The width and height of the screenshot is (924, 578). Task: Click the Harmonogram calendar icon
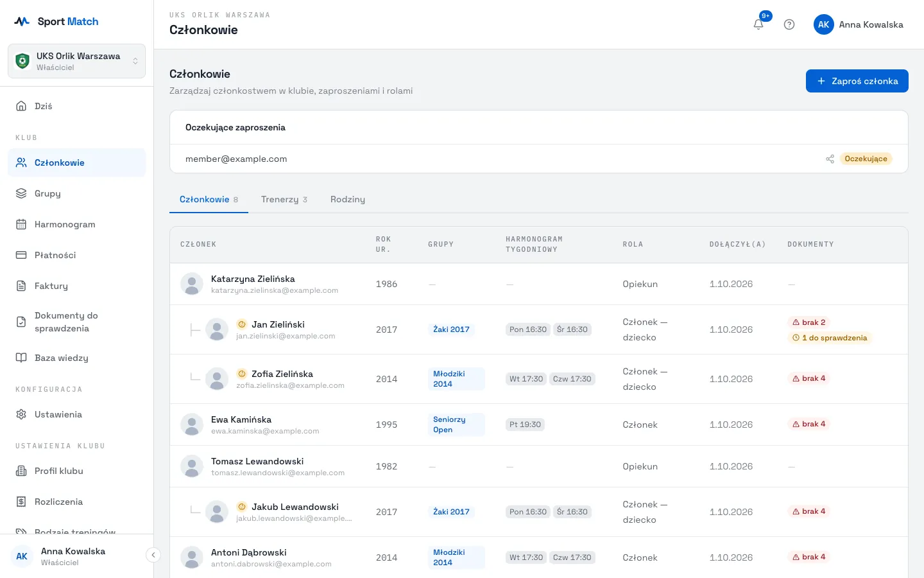pyautogui.click(x=21, y=224)
